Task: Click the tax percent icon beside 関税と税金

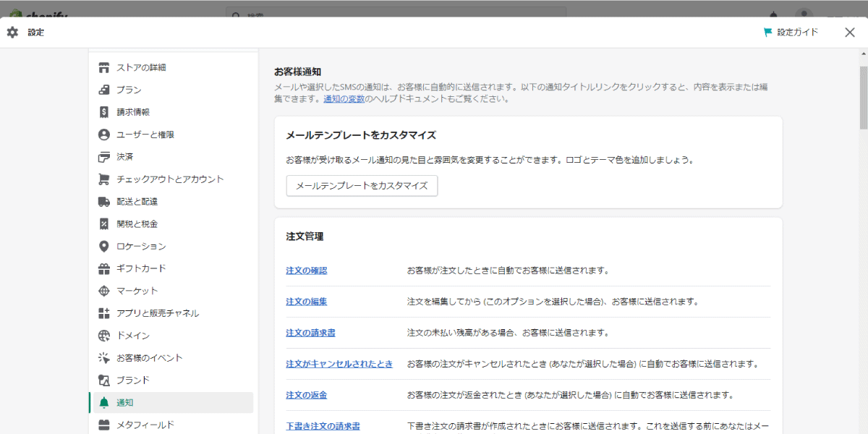Action: pyautogui.click(x=104, y=224)
